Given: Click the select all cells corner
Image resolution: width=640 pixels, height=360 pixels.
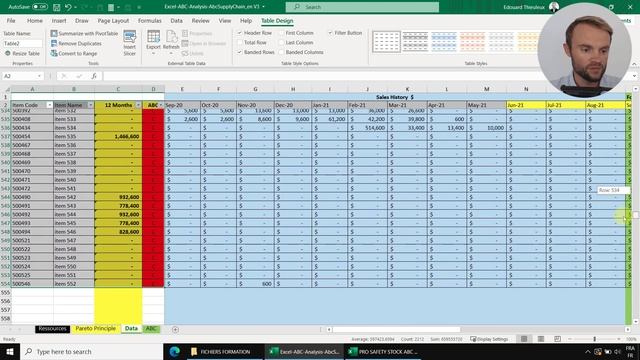Looking at the screenshot, I should (x=6, y=89).
